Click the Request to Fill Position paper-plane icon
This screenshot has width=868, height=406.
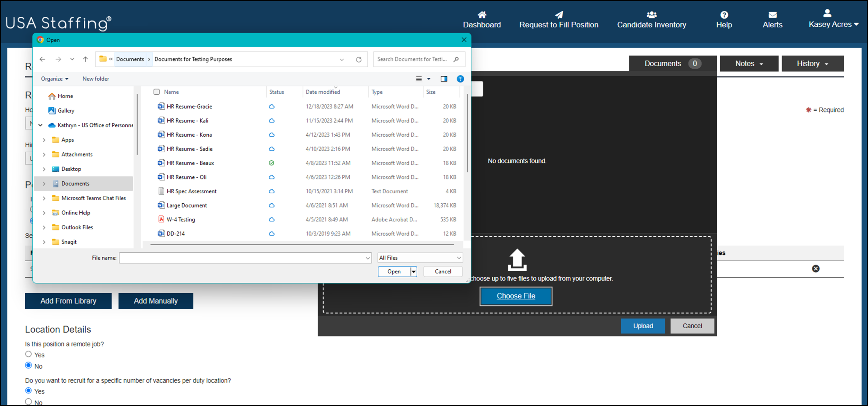point(559,15)
